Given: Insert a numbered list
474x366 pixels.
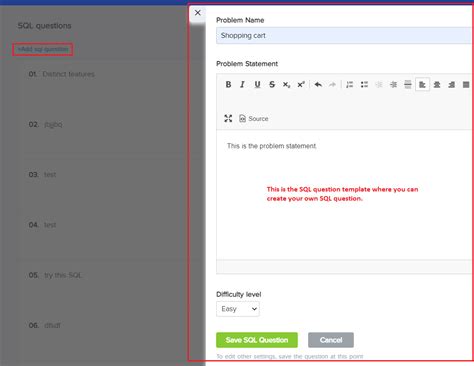Looking at the screenshot, I should pos(349,85).
